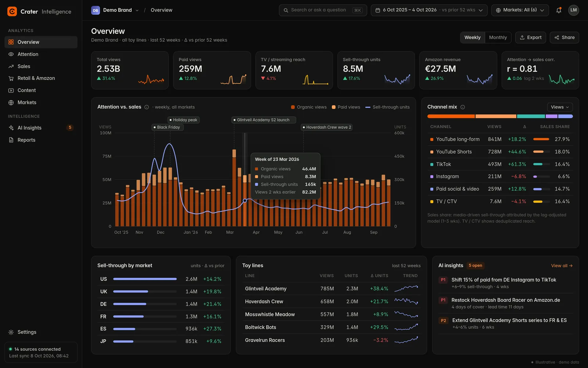Navigate to Markets section

pyautogui.click(x=41, y=102)
